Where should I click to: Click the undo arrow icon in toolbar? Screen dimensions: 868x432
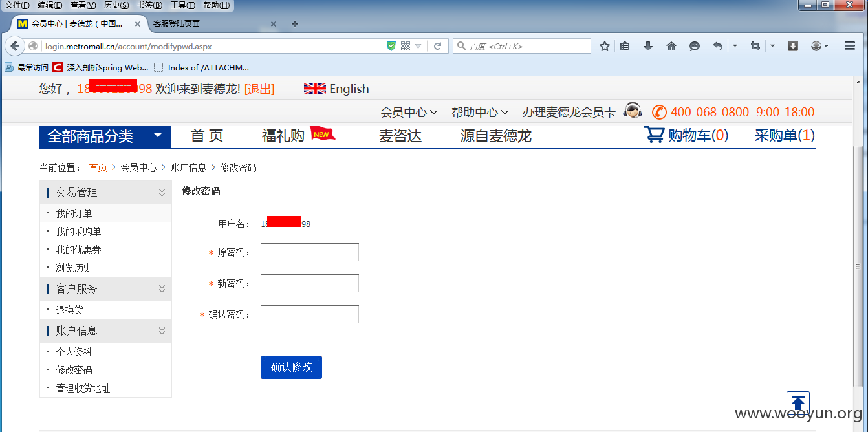[718, 46]
